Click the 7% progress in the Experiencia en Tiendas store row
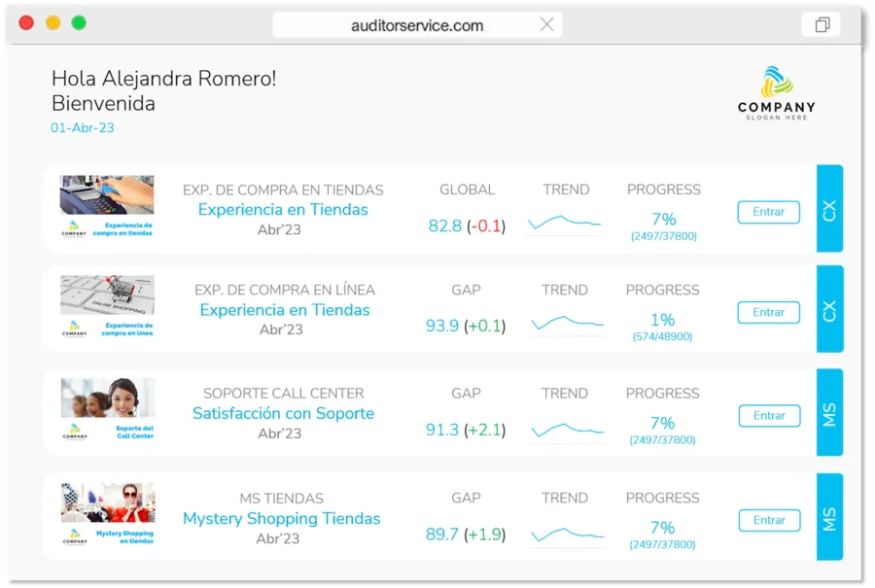 663,225
